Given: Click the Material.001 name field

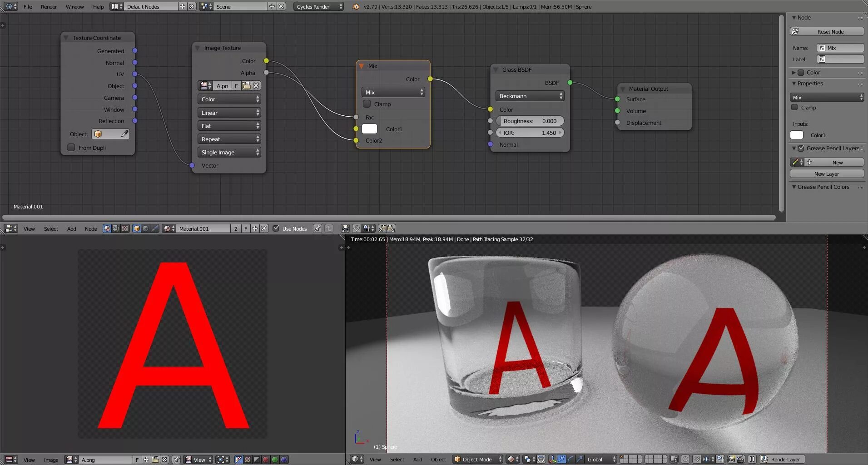Looking at the screenshot, I should point(203,228).
